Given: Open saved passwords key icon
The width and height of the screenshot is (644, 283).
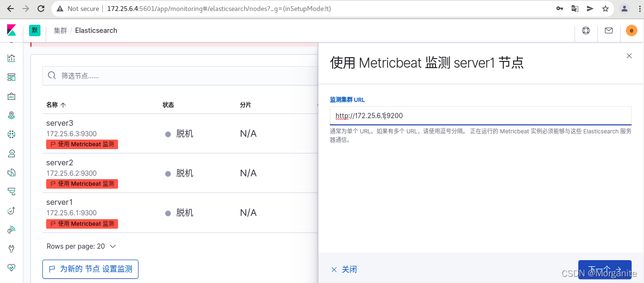Looking at the screenshot, I should point(560,9).
